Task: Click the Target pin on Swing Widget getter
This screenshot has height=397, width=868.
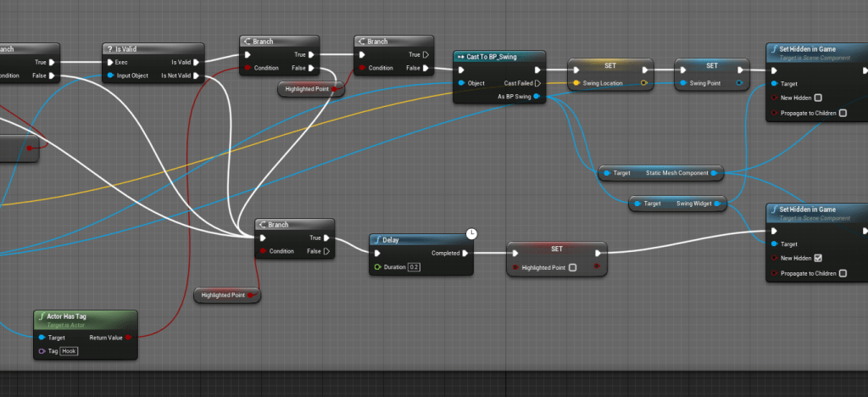Action: pyautogui.click(x=635, y=204)
